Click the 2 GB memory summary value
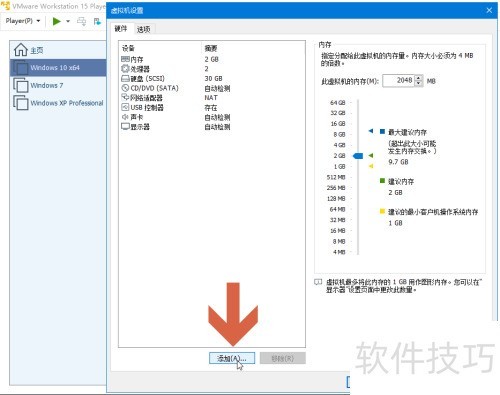The height and width of the screenshot is (395, 500). click(212, 59)
